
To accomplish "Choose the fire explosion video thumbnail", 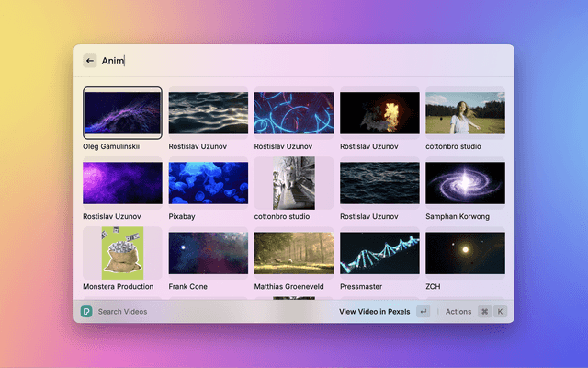I will [379, 113].
